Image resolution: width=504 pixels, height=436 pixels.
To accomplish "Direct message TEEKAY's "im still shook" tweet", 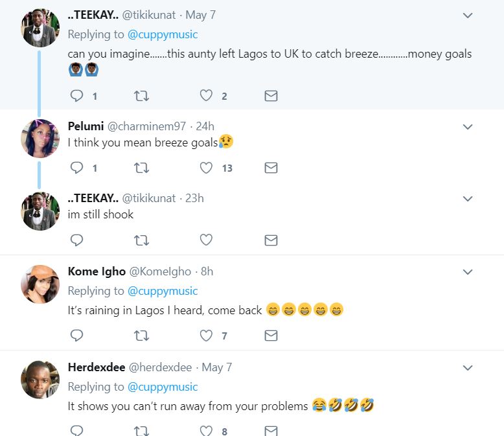I will click(271, 240).
